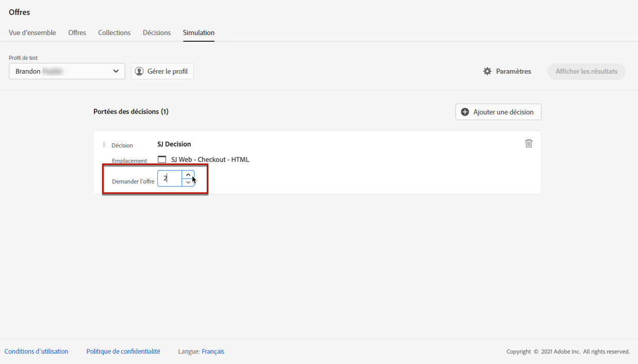Open the Décisions tab

[x=157, y=32]
